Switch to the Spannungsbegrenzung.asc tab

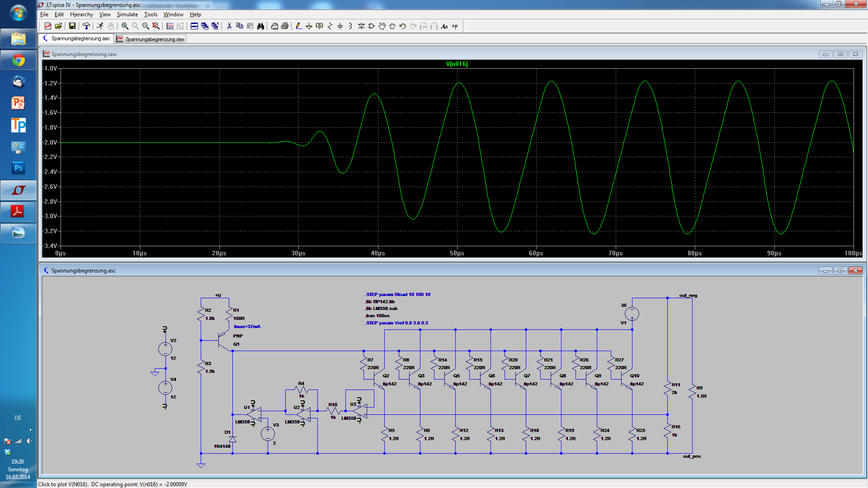[x=76, y=38]
